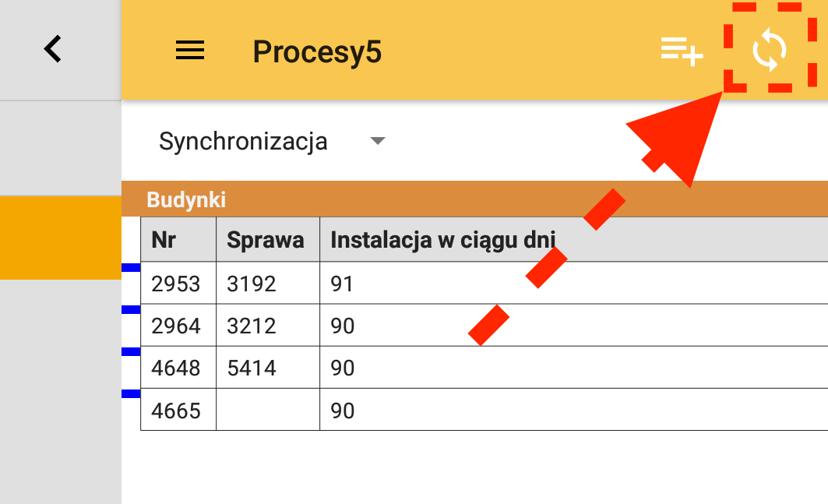Select the orange highlighted sidebar item

(60, 238)
